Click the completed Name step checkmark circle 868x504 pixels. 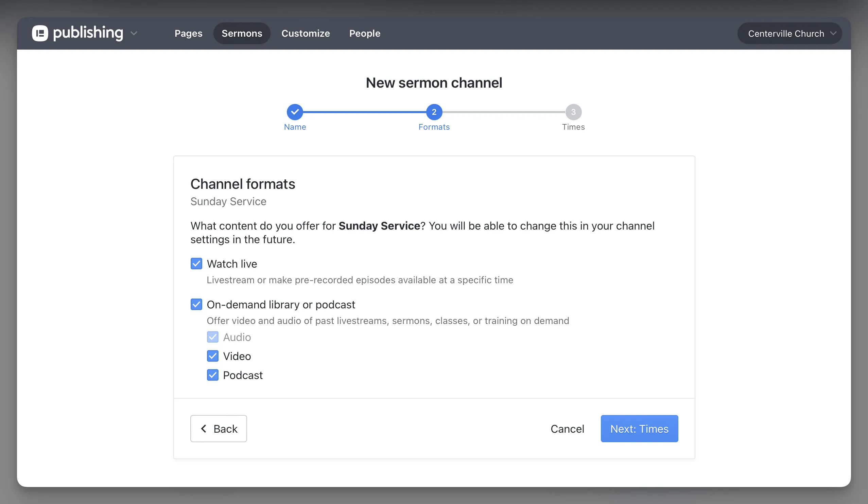tap(295, 112)
